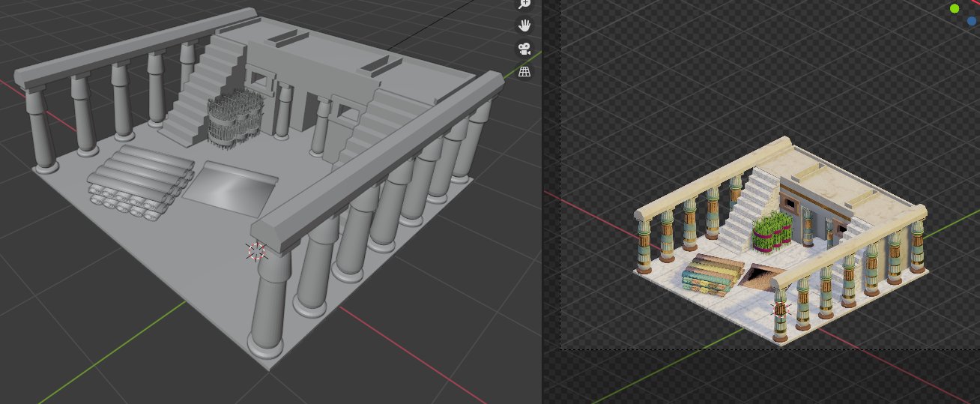
Task: Switch perspective/orthographic with the grid icon
Action: point(524,72)
